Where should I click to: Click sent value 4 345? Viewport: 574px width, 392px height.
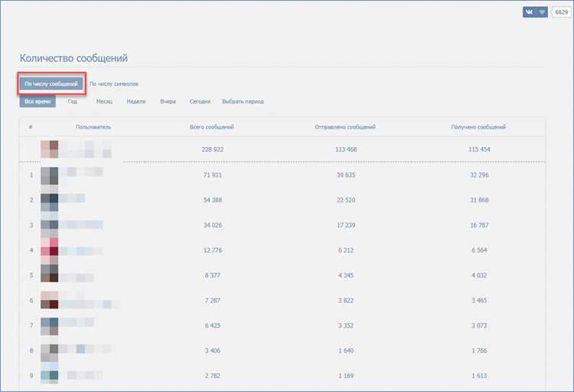pos(346,276)
